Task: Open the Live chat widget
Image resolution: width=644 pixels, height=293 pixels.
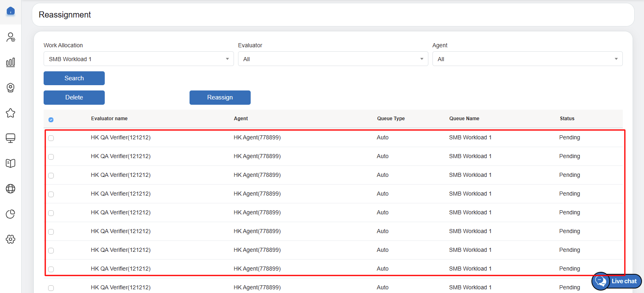Action: coord(616,281)
